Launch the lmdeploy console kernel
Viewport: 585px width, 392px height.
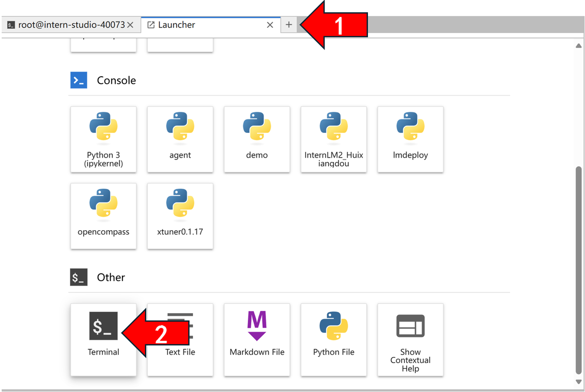click(x=410, y=139)
